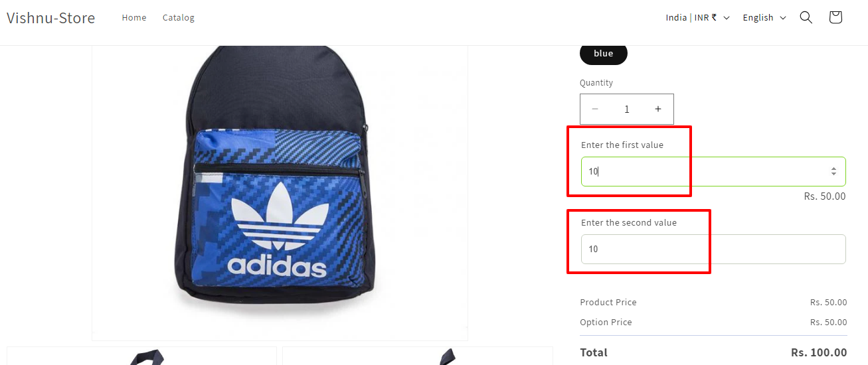Click the Total Rs. 100.00 amount
Image resolution: width=868 pixels, height=365 pixels.
(819, 352)
